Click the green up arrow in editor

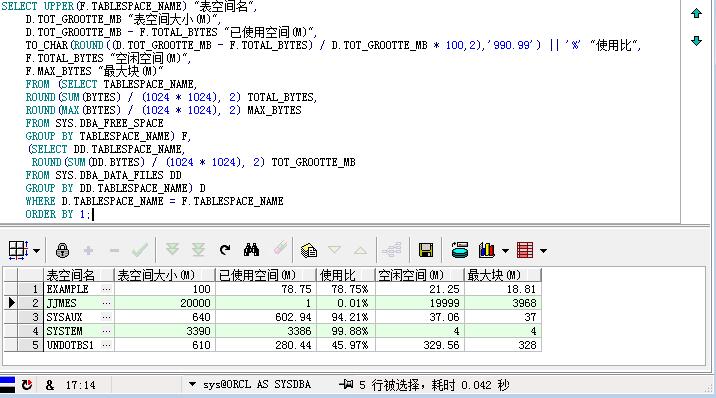pyautogui.click(x=696, y=13)
